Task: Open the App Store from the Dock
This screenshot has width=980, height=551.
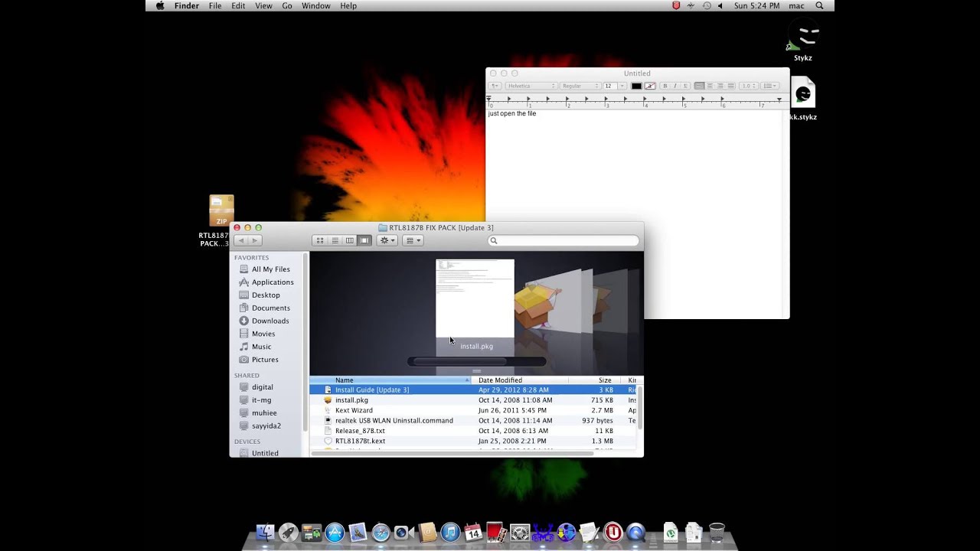Action: [x=335, y=533]
